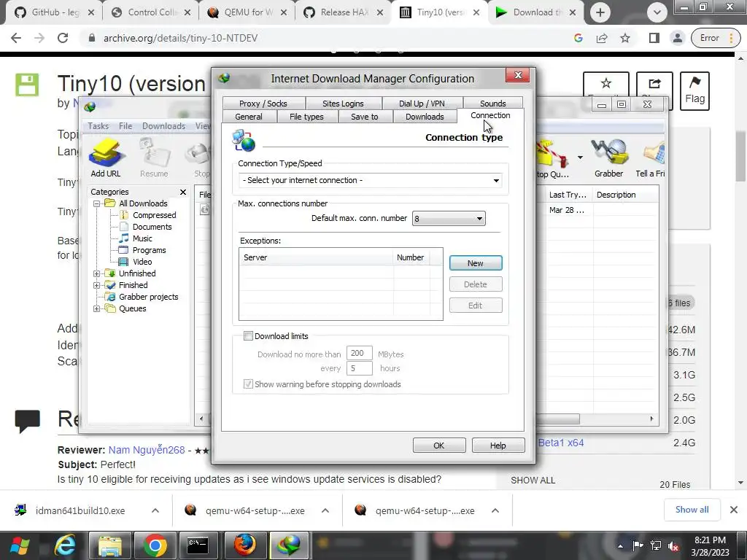Open options arrow for idman641build10.exe
This screenshot has width=747, height=560.
(x=155, y=510)
